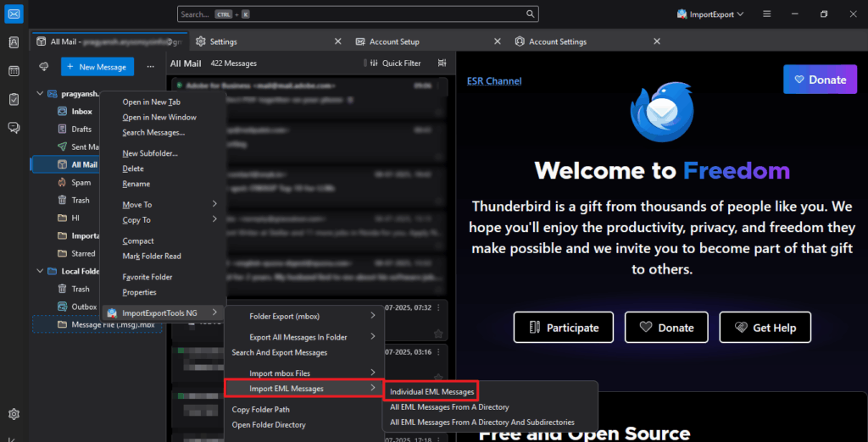Open the Calendar space
The image size is (868, 442).
(14, 71)
